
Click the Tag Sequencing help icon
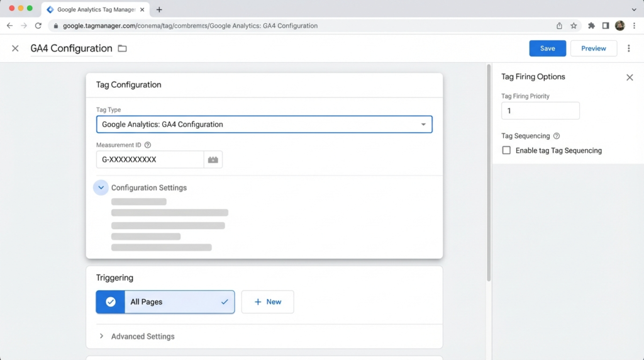click(557, 136)
